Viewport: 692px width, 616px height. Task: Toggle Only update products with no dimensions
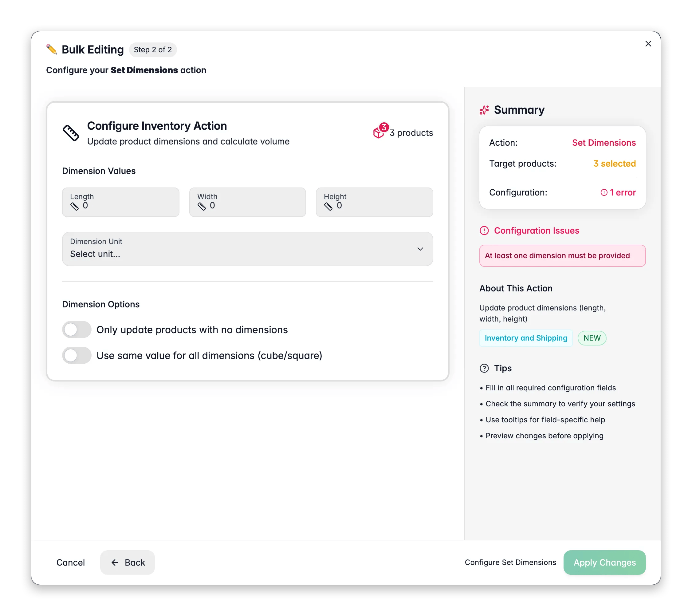(77, 330)
